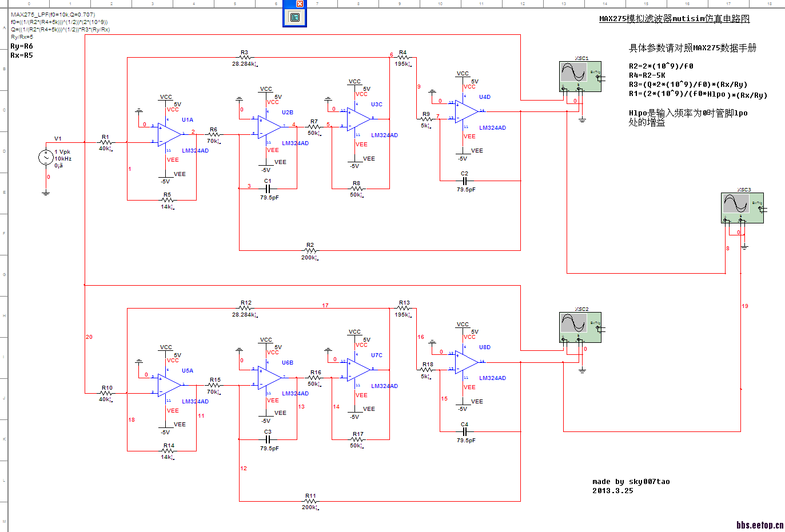
Task: Select the XSC1 oscilloscope instrument
Action: click(580, 77)
